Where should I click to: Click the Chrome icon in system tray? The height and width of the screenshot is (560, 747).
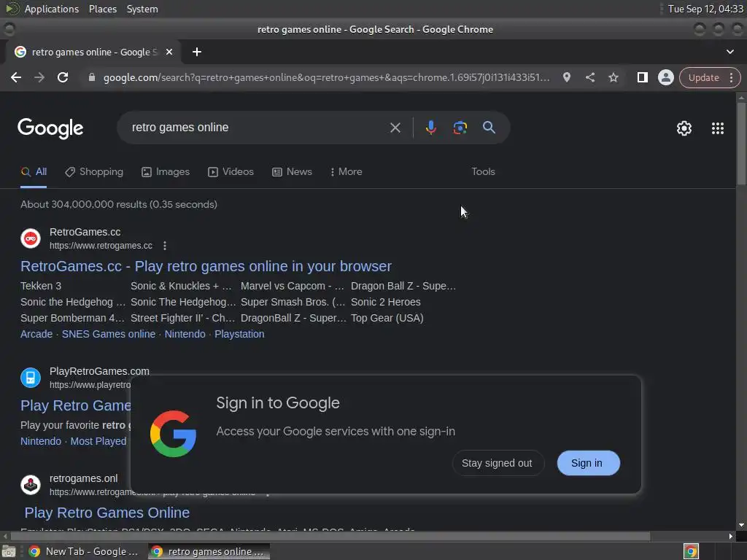pos(691,551)
